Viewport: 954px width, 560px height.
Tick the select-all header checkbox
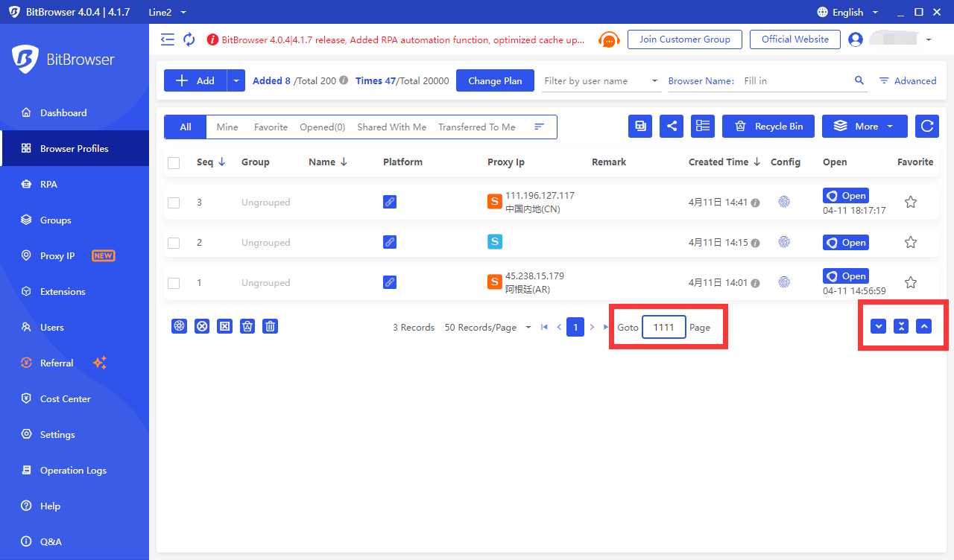(174, 163)
